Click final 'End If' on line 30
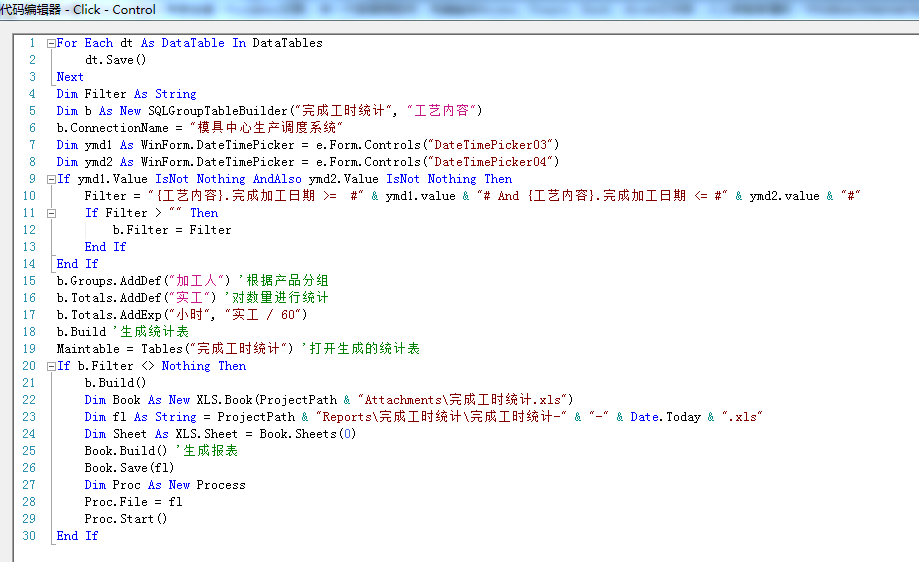 [x=77, y=536]
